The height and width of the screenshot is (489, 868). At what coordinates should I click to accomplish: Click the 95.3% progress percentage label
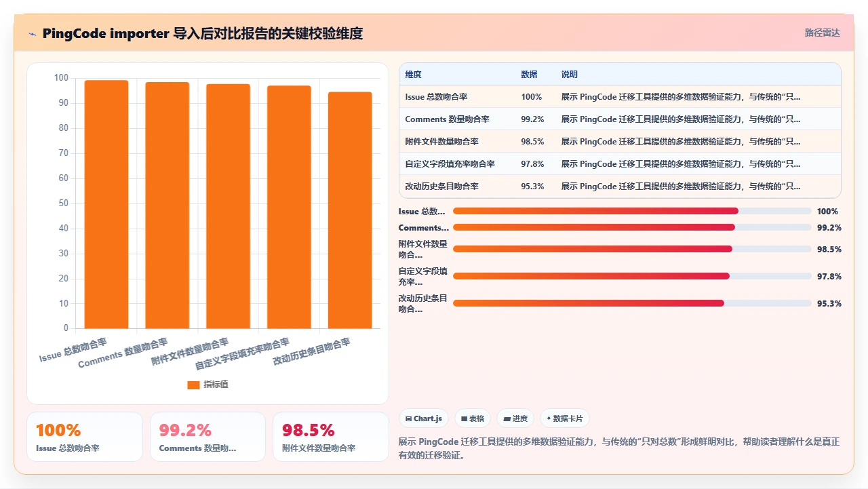coord(829,304)
